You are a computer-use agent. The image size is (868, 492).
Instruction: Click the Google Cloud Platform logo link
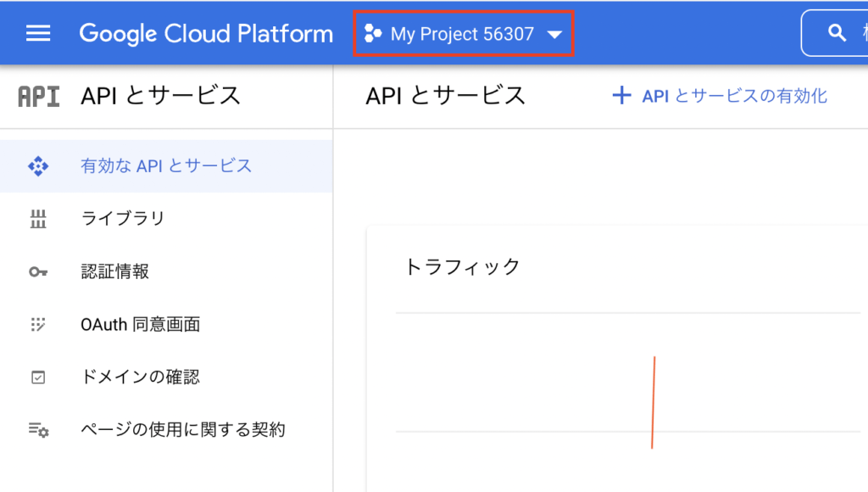coord(206,34)
